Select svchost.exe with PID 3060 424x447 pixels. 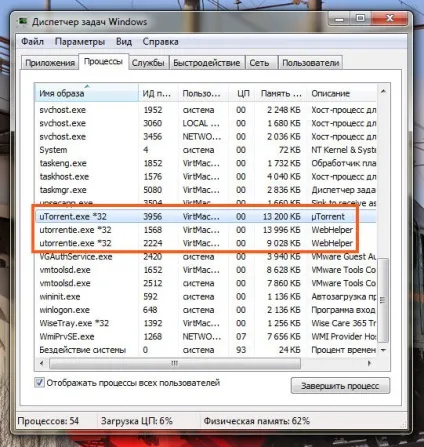(206, 123)
